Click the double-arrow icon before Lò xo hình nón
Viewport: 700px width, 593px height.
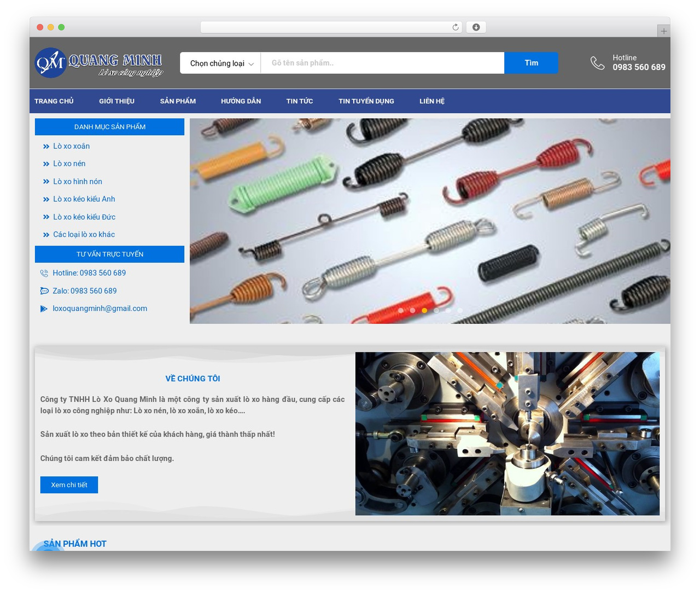pyautogui.click(x=46, y=182)
